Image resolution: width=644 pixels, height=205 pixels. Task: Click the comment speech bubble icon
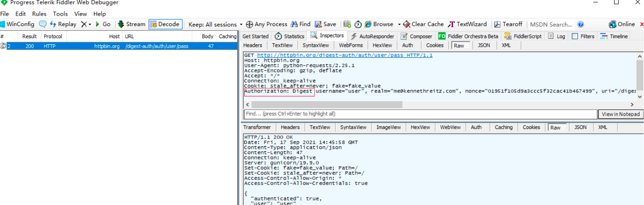[43, 24]
